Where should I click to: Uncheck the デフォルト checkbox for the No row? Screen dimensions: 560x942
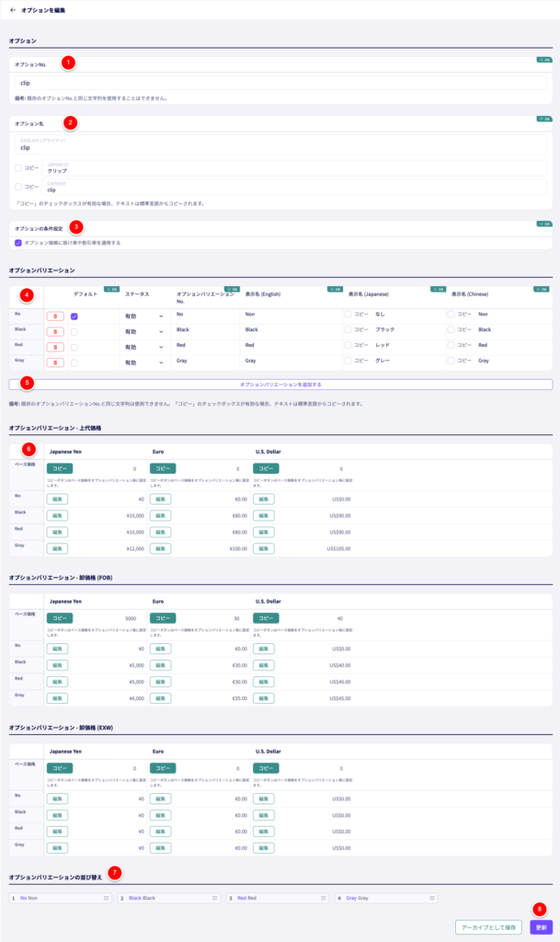pos(74,316)
